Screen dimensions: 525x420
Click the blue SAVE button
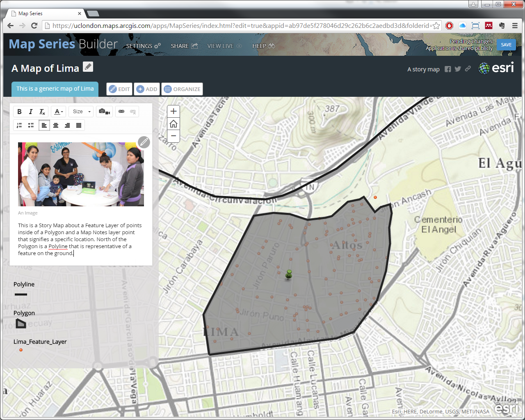506,45
